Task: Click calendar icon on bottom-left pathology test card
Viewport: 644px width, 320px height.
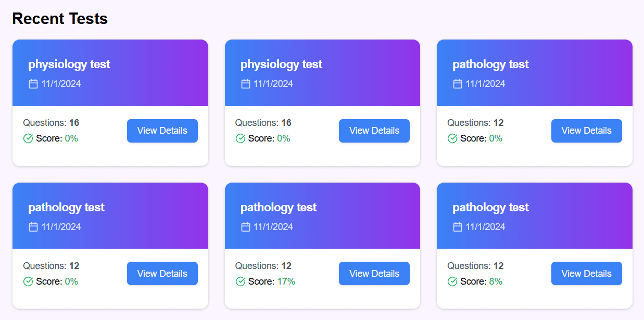Action: click(33, 227)
